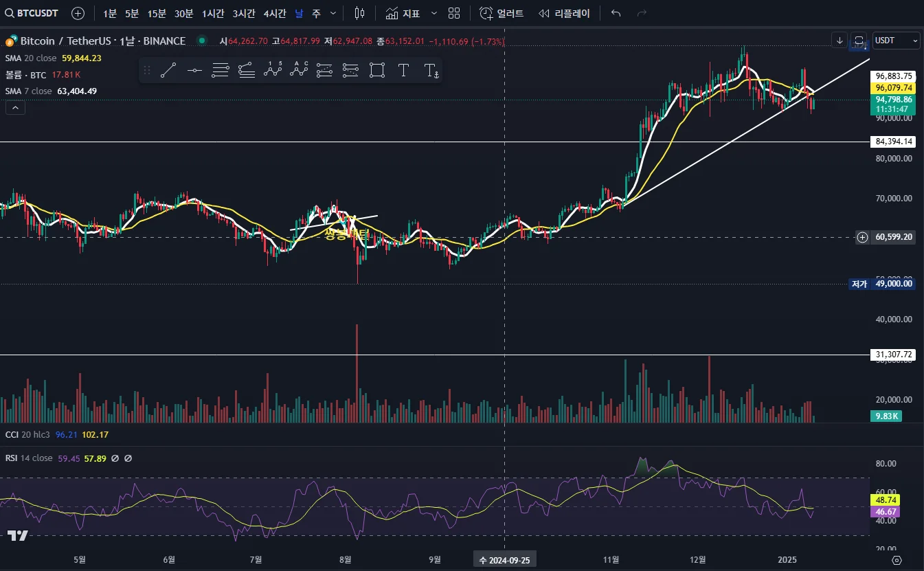
Task: Click the 84,394.14 horizontal line price label
Action: [894, 142]
